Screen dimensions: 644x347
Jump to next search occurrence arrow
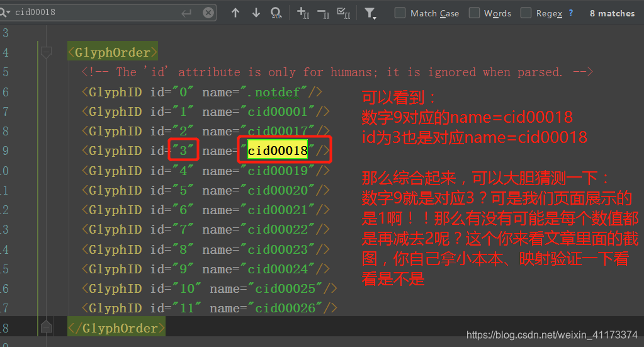coord(256,13)
